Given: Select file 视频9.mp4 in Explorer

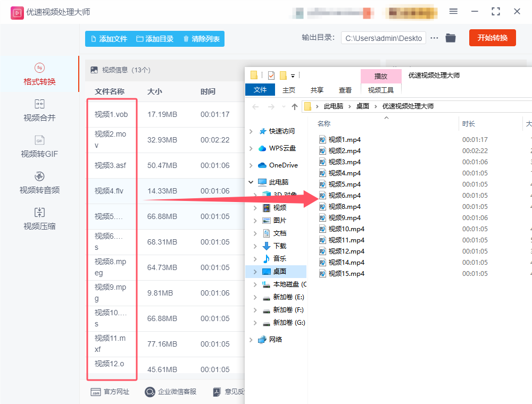Looking at the screenshot, I should click(x=344, y=217).
